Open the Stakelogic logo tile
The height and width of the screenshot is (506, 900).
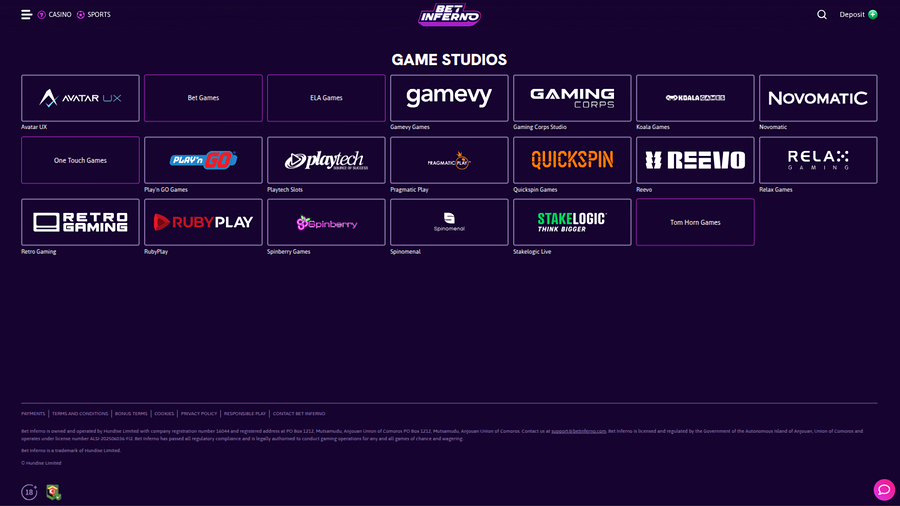(572, 222)
